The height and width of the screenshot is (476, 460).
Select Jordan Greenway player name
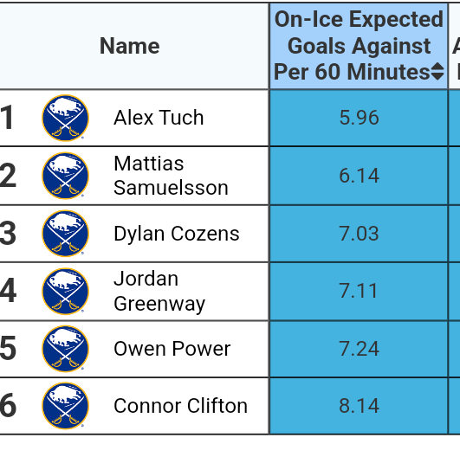pos(159,291)
